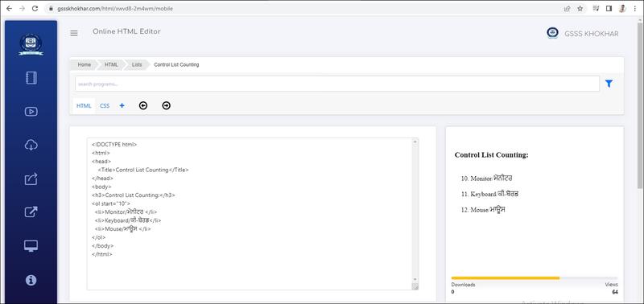The height and width of the screenshot is (304, 644).
Task: Click the share page icon in address bar
Action: tap(568, 8)
